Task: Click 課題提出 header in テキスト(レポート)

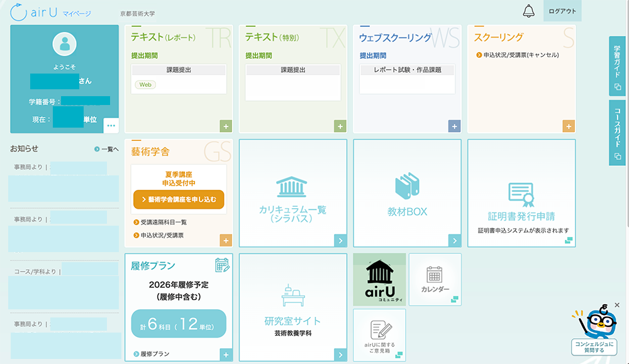Action: pyautogui.click(x=179, y=70)
